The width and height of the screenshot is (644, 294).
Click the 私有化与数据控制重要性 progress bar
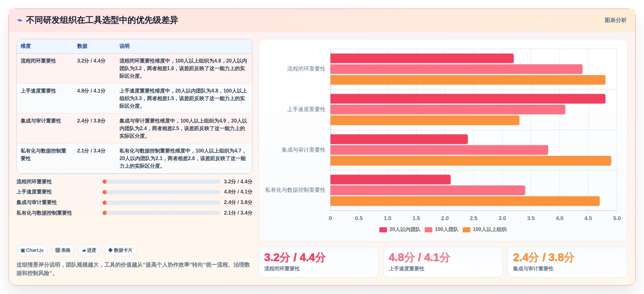coord(161,213)
